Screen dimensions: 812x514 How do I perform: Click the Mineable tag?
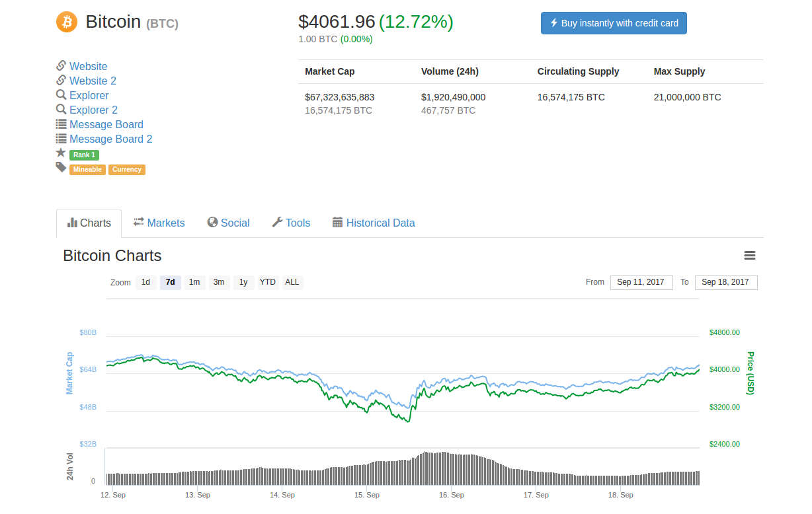pos(87,170)
